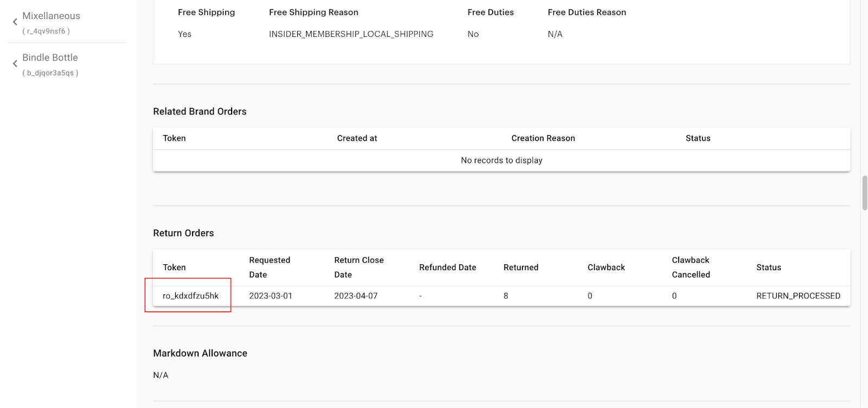This screenshot has height=408, width=868.
Task: Click the page vertical scrollbar thumb
Action: pyautogui.click(x=865, y=193)
